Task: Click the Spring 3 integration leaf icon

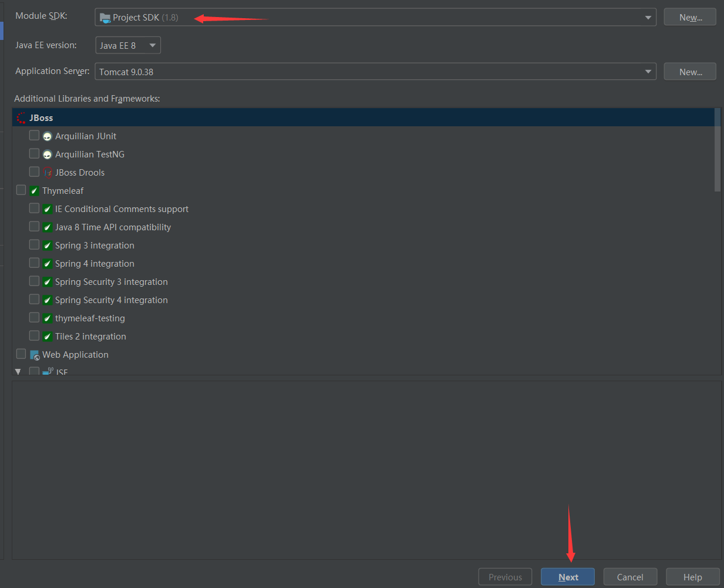Action: (x=48, y=246)
